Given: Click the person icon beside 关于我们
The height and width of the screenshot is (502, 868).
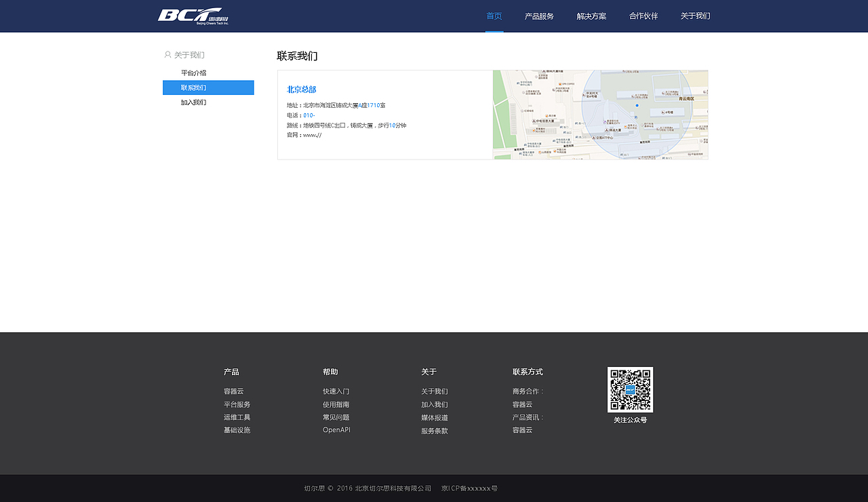Looking at the screenshot, I should pos(167,54).
